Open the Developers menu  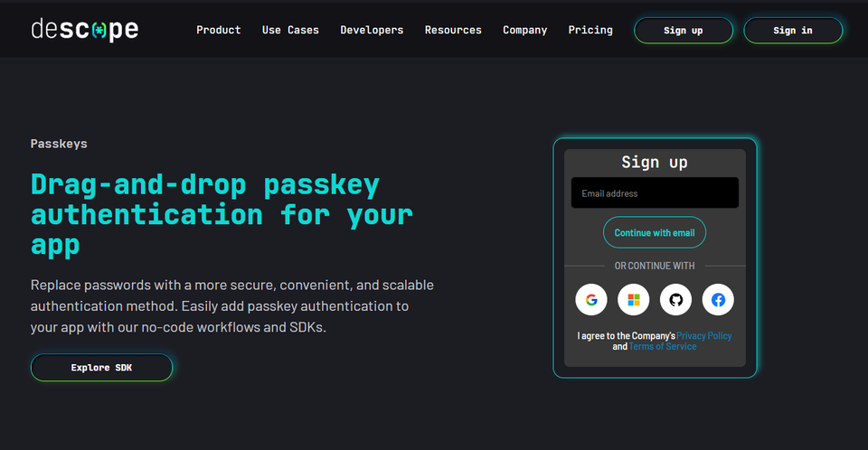click(372, 30)
